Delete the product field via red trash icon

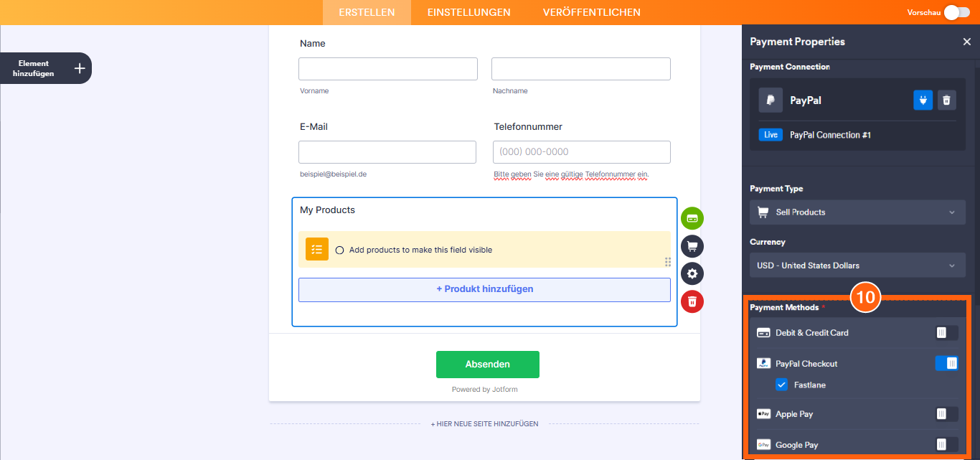pos(692,301)
